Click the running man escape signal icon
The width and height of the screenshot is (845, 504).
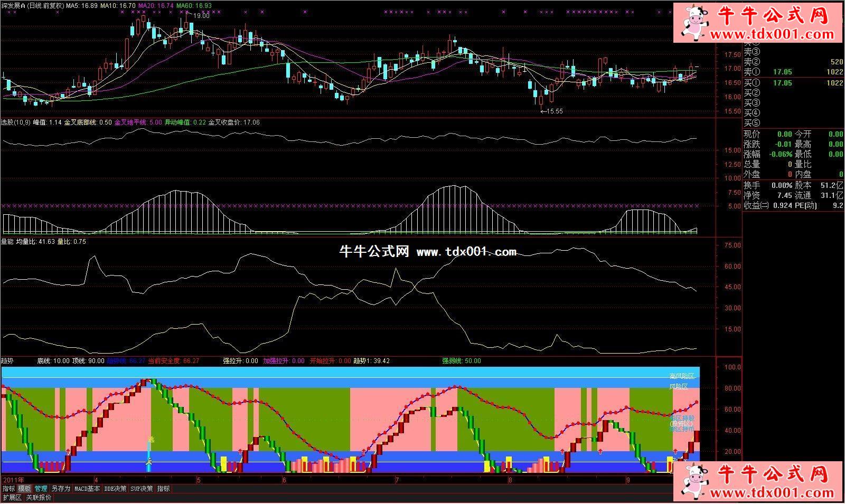(149, 463)
